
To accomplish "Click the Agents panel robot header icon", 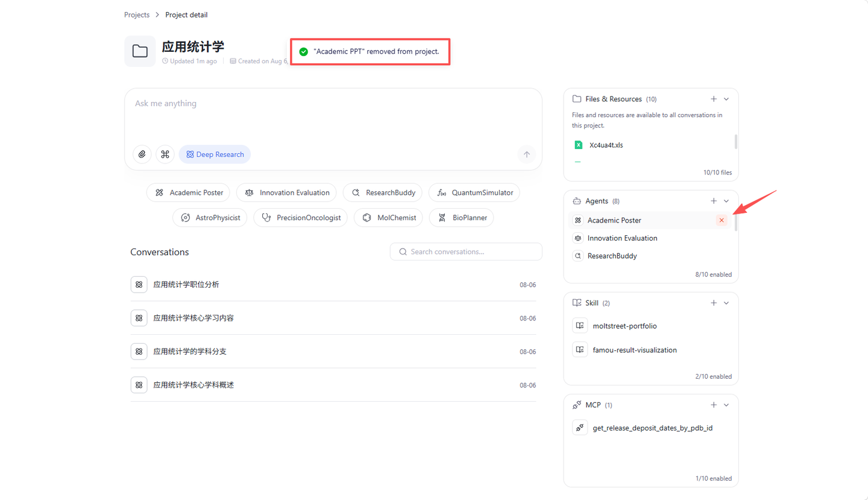I will click(577, 201).
